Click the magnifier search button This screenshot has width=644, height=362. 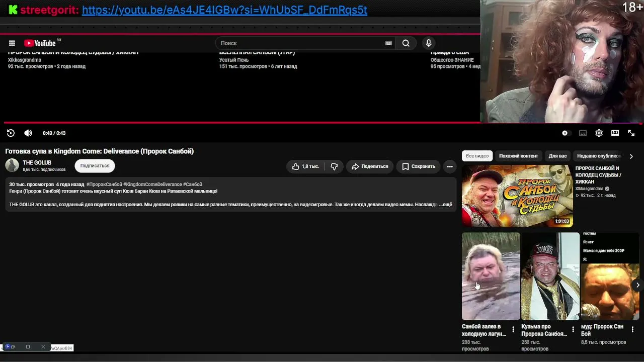coord(406,43)
